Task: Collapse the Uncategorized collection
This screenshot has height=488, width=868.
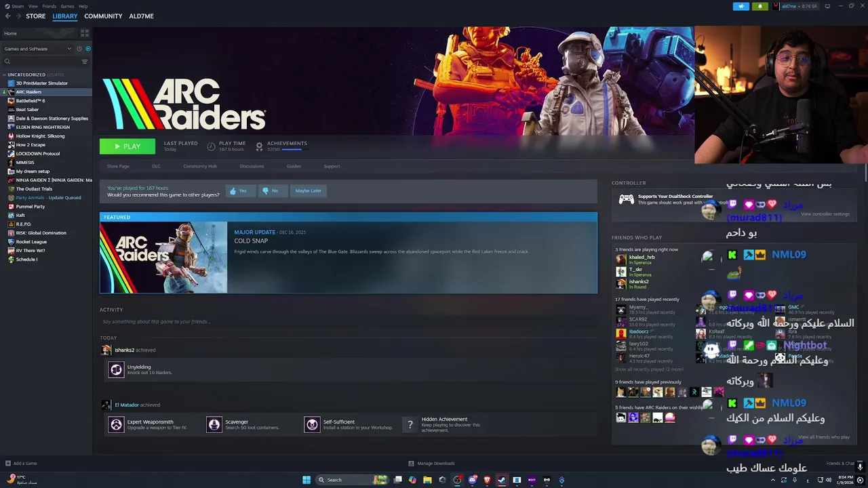Action: tap(5, 75)
